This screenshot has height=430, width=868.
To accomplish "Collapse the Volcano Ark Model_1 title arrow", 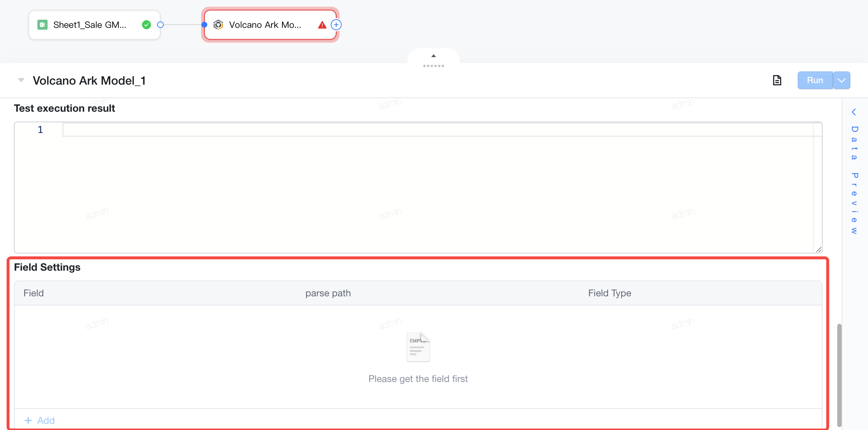I will point(21,80).
